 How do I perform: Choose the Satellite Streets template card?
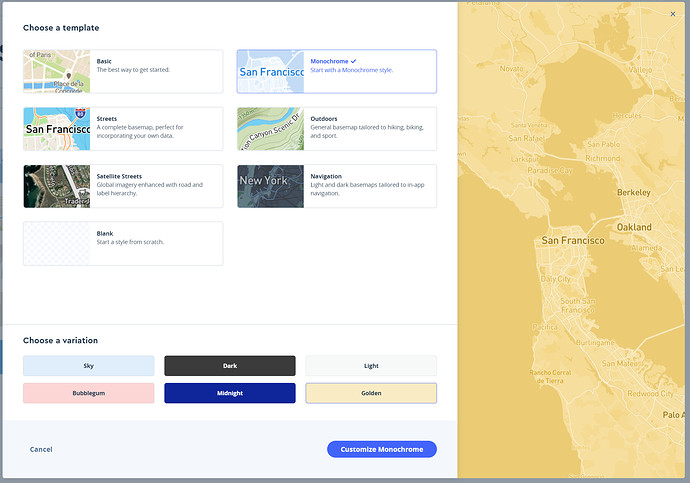(x=123, y=186)
